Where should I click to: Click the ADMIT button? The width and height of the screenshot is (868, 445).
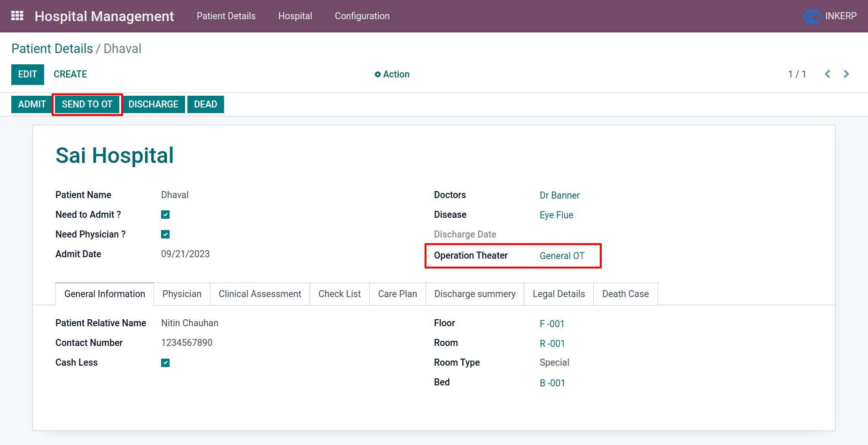[32, 104]
